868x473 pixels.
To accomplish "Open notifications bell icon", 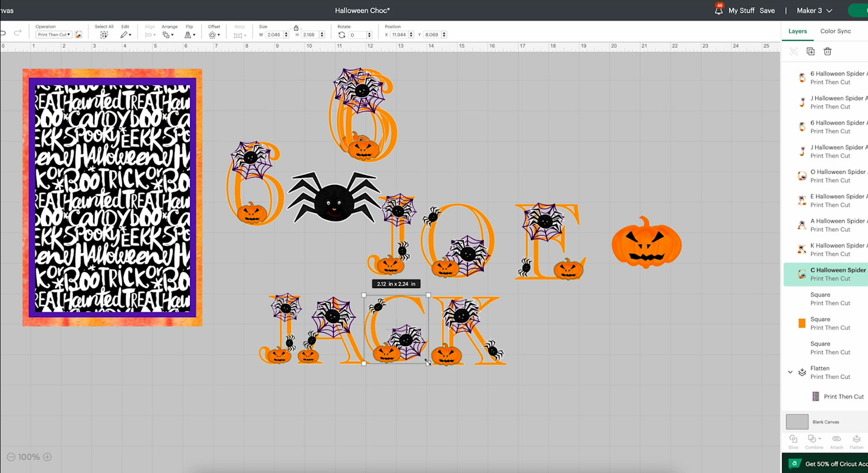I will click(719, 10).
